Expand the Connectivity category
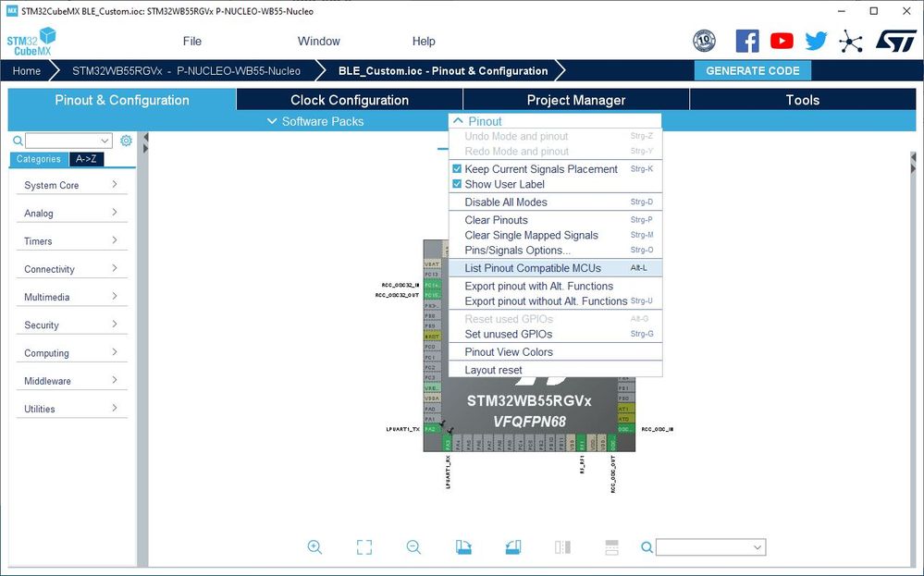Screen dimensions: 924x576 [x=71, y=269]
